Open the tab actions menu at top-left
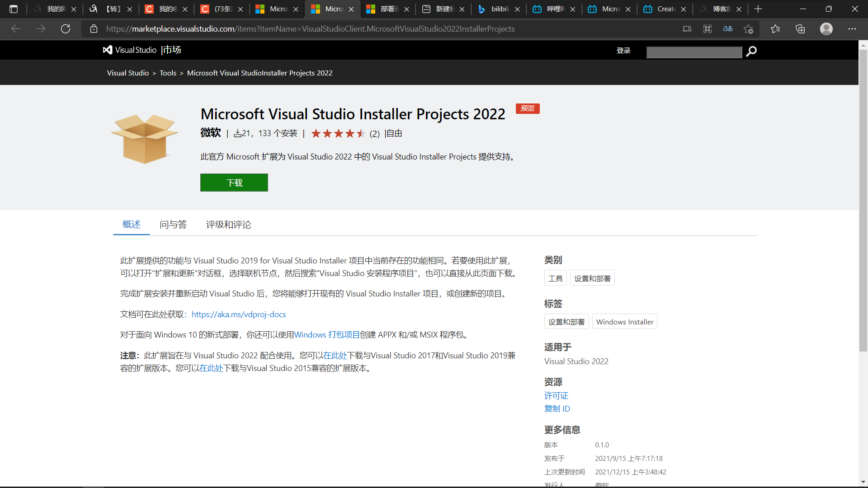This screenshot has height=488, width=868. pos(14,9)
